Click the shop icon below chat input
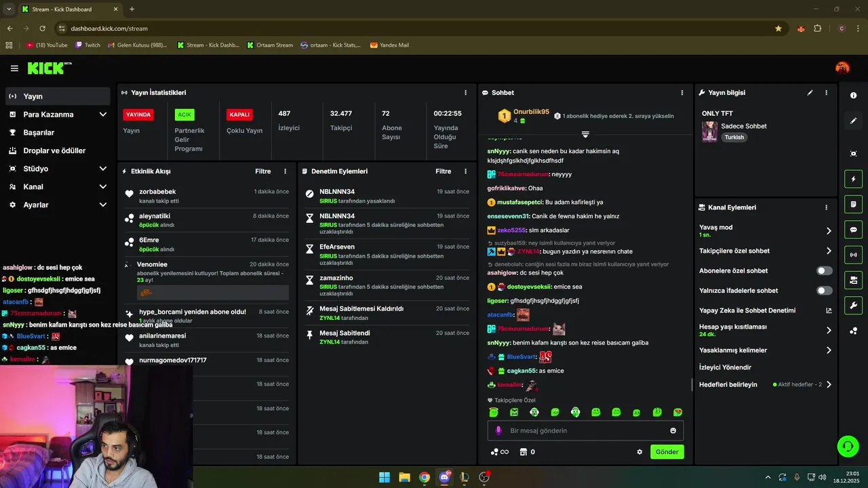This screenshot has height=488, width=868. [x=523, y=452]
